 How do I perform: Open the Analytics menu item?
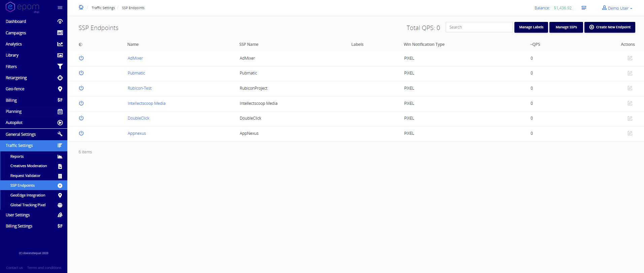(x=34, y=44)
